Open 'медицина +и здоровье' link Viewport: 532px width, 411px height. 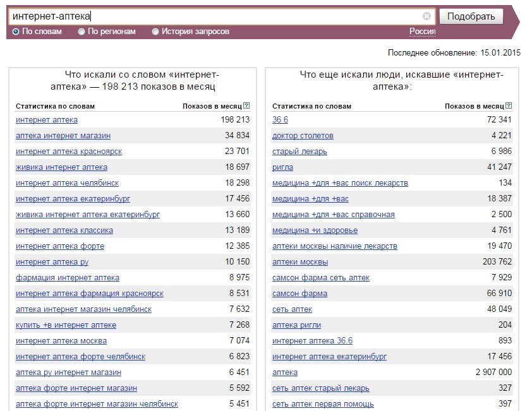pos(315,230)
